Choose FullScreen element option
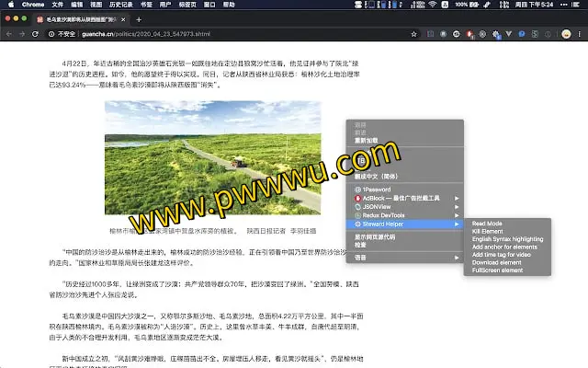The image size is (588, 368). coord(497,270)
